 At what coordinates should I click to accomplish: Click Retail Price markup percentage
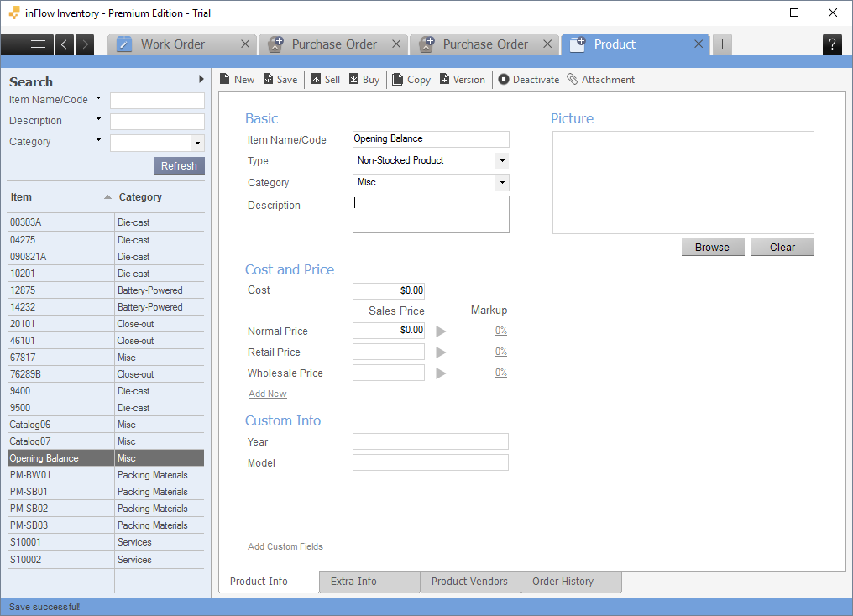(x=501, y=352)
